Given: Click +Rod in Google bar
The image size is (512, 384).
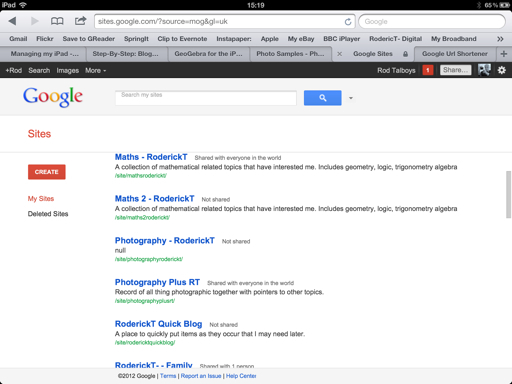Looking at the screenshot, I should [14, 71].
